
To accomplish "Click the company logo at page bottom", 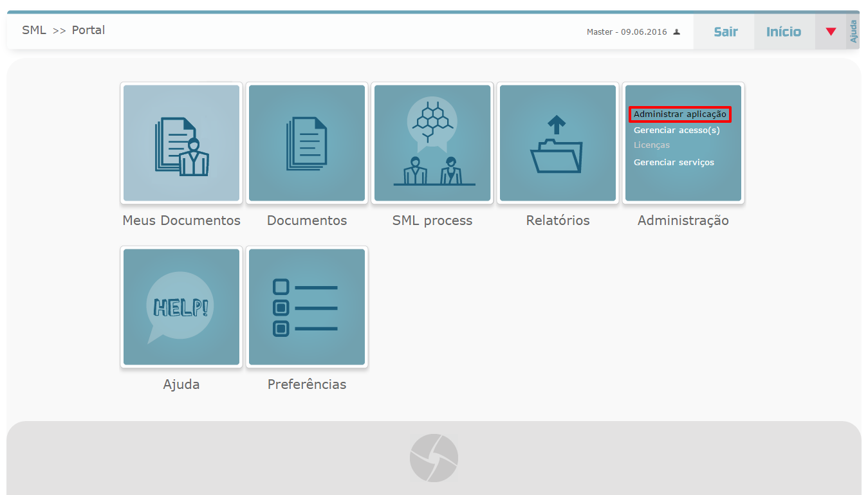I will 434,457.
